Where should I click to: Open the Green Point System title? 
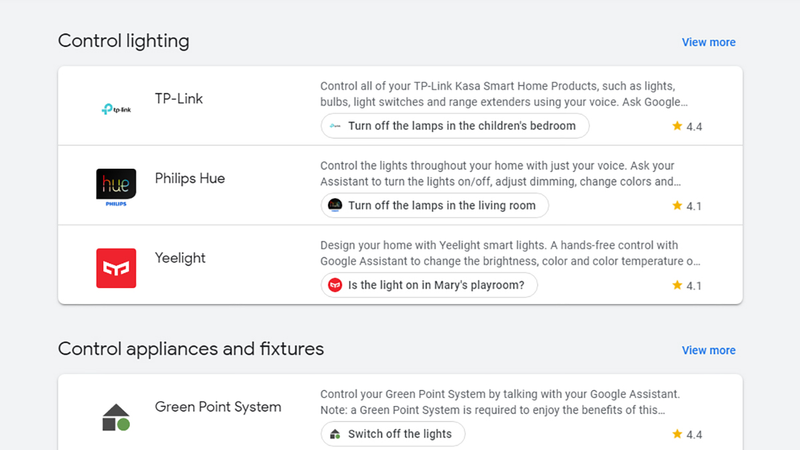coord(218,407)
